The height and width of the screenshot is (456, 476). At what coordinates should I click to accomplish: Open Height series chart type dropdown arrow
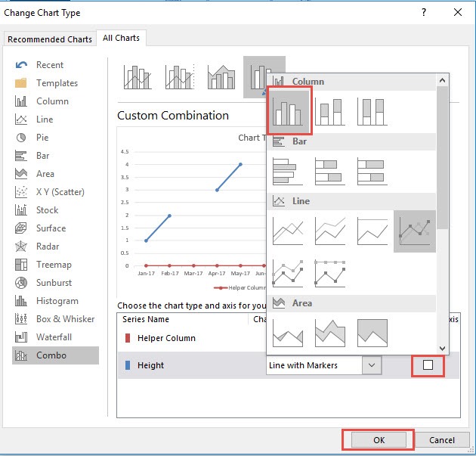point(372,365)
